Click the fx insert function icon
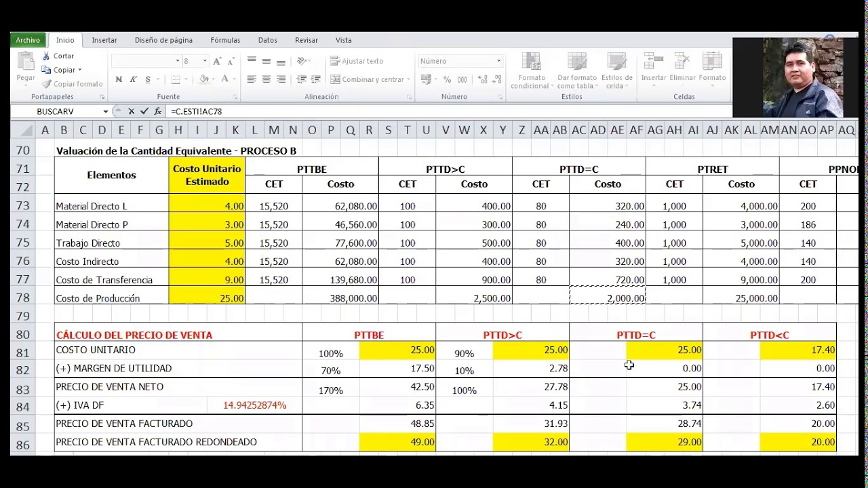Viewport: 868px width, 488px height. click(x=157, y=111)
